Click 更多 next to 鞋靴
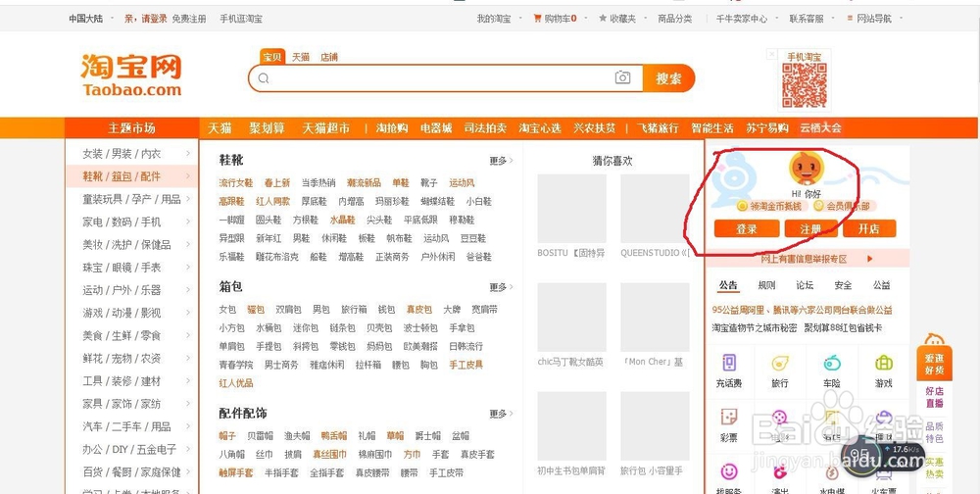Image resolution: width=980 pixels, height=494 pixels. coord(501,161)
